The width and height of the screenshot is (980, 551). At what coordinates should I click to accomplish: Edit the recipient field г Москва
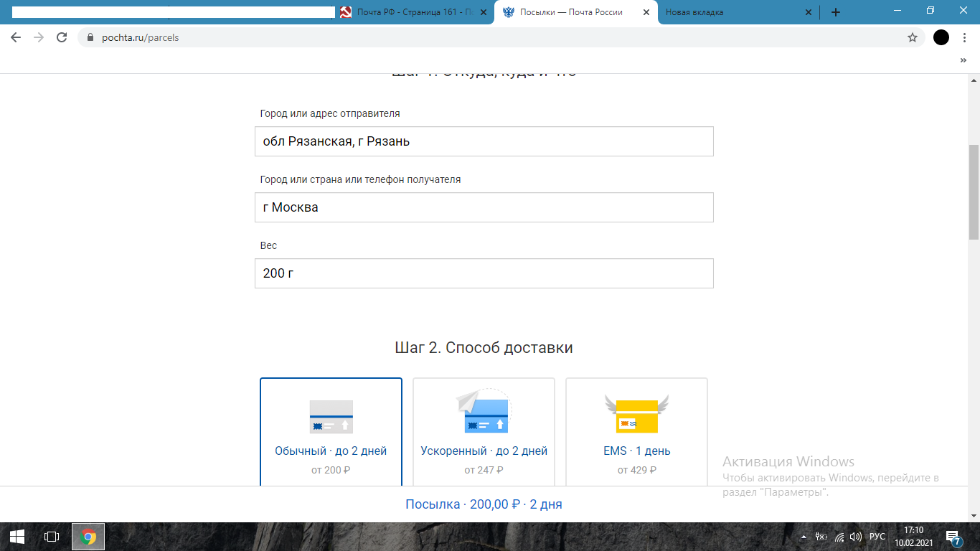pyautogui.click(x=484, y=207)
